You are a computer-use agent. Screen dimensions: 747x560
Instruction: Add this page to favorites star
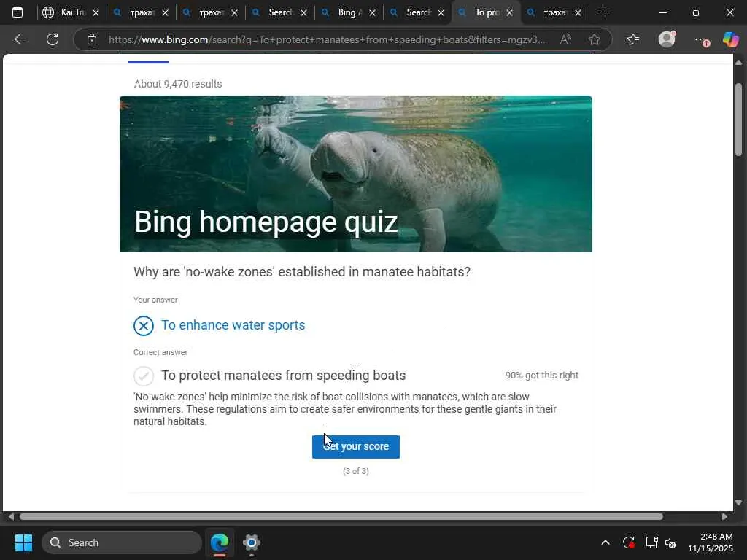coord(594,39)
